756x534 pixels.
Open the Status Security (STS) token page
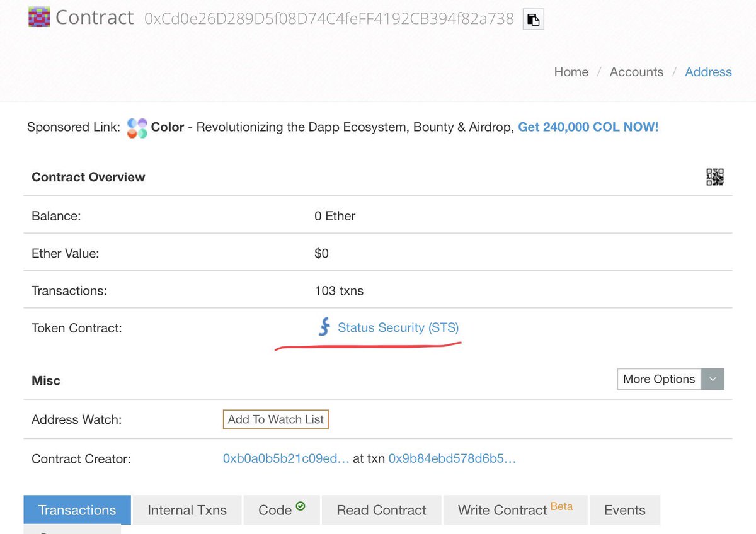pyautogui.click(x=397, y=327)
